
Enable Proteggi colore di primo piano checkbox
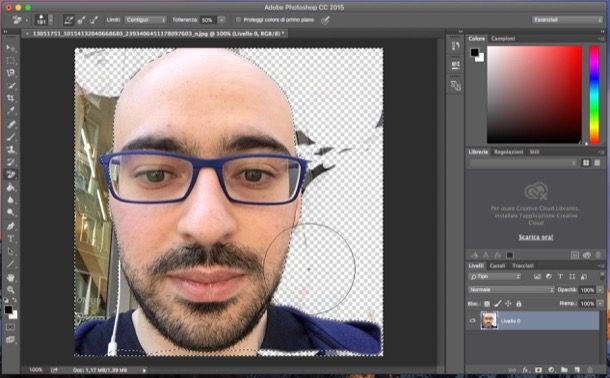(x=238, y=20)
